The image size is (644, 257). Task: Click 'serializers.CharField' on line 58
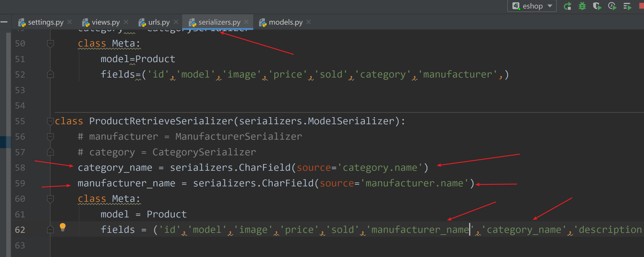click(x=230, y=167)
